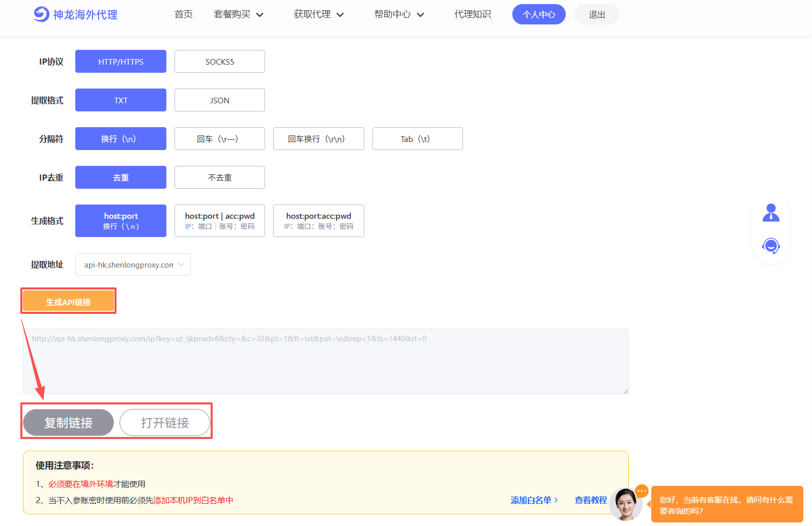This screenshot has height=526, width=812.
Task: Select host:port:acc:pwd generation format
Action: click(318, 221)
